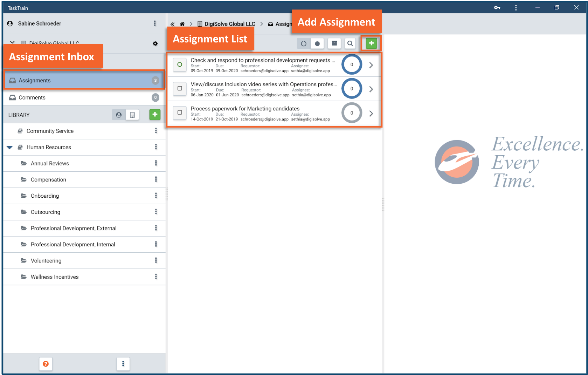Open options for Professional Development, External

pyautogui.click(x=156, y=228)
